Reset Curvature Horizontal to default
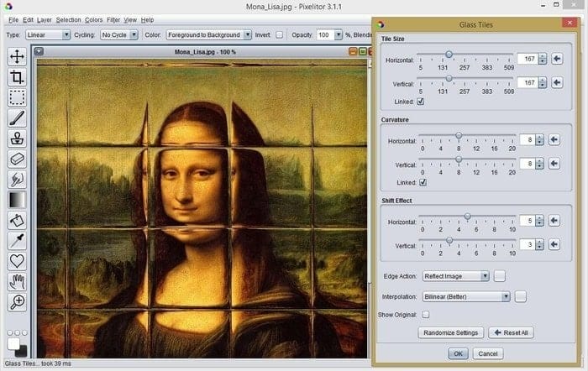The height and width of the screenshot is (371, 588). (554, 140)
